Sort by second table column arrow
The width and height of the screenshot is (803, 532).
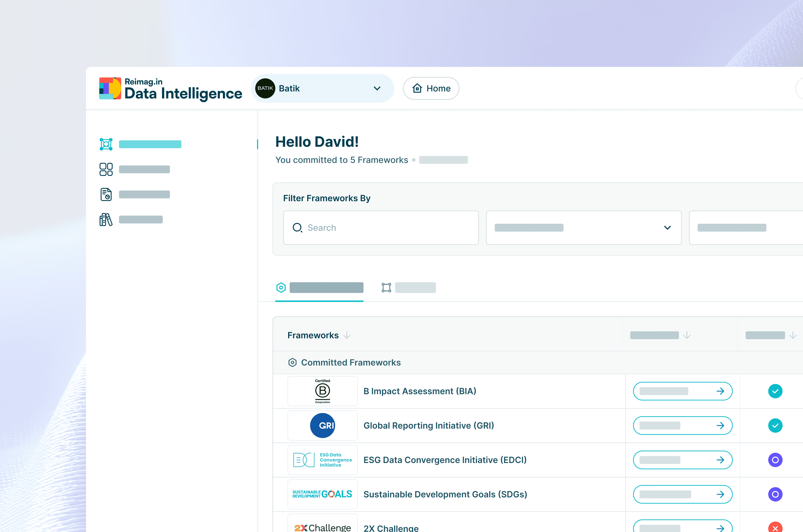pyautogui.click(x=687, y=335)
